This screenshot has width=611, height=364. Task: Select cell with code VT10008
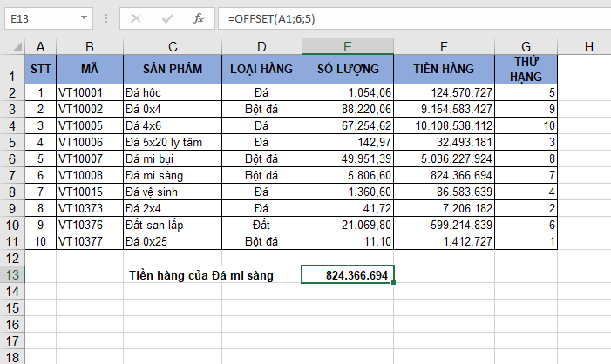(89, 175)
